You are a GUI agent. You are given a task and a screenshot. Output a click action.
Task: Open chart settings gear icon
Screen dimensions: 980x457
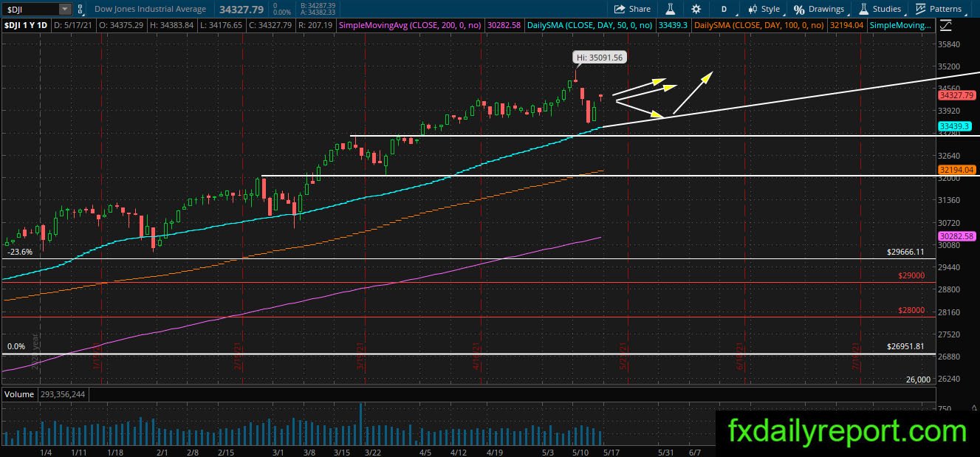[x=696, y=9]
